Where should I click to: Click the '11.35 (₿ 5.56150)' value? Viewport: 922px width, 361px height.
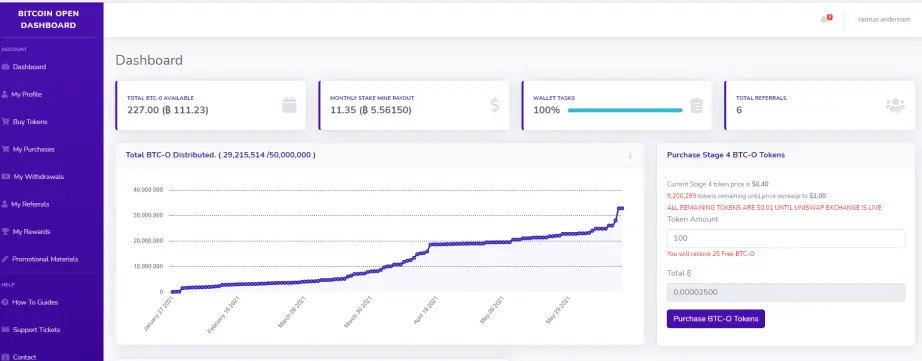pyautogui.click(x=370, y=110)
